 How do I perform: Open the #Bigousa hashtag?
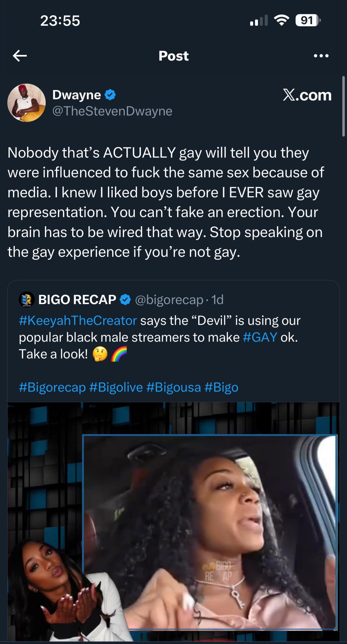(173, 387)
